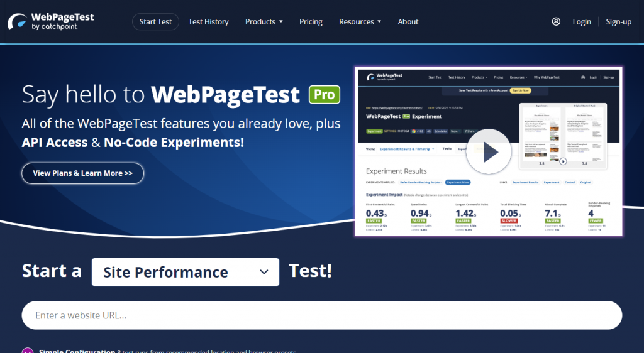
Task: Expand the Products dropdown menu
Action: tap(264, 22)
